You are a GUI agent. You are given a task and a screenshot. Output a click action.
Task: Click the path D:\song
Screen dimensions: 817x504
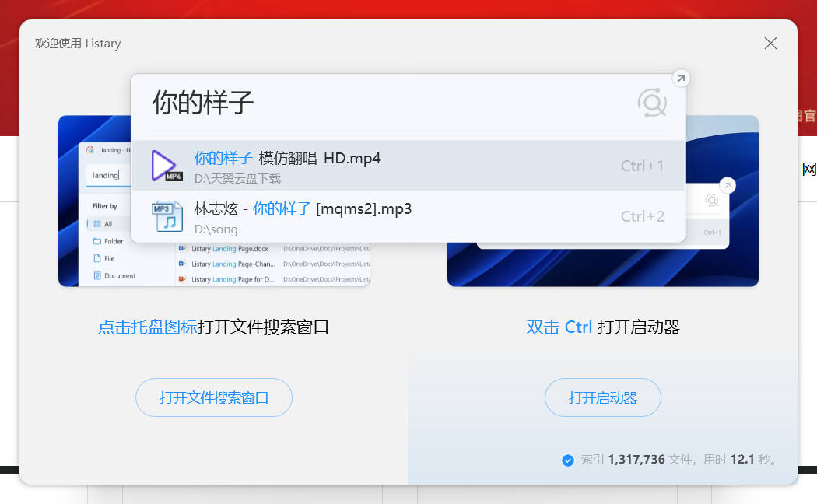click(x=216, y=229)
